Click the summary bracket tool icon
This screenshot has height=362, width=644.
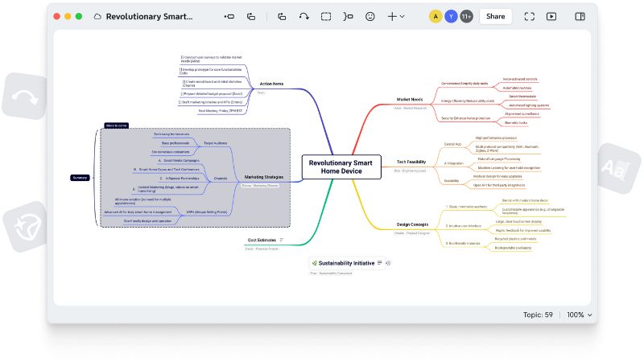[348, 16]
